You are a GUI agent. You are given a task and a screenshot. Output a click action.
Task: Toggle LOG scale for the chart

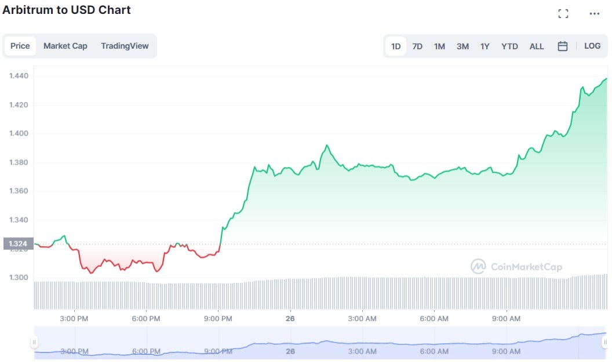(x=592, y=46)
